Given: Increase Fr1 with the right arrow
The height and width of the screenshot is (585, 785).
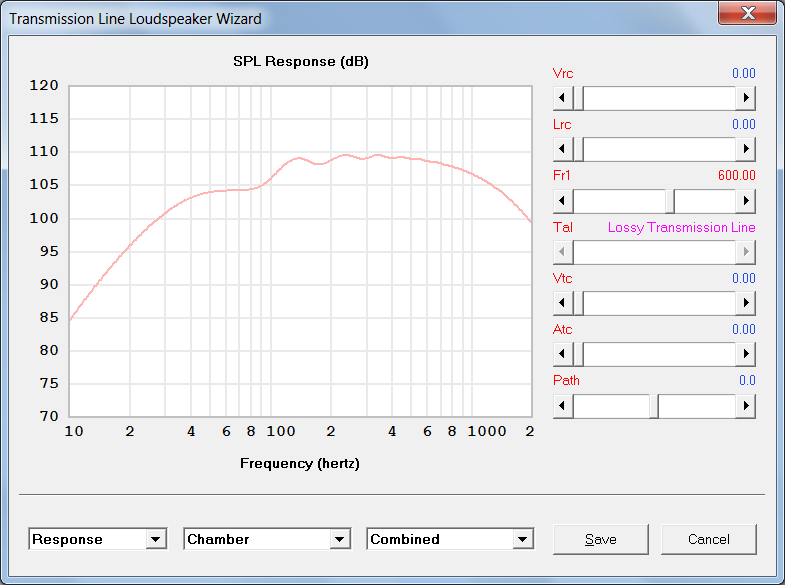Looking at the screenshot, I should pos(745,201).
